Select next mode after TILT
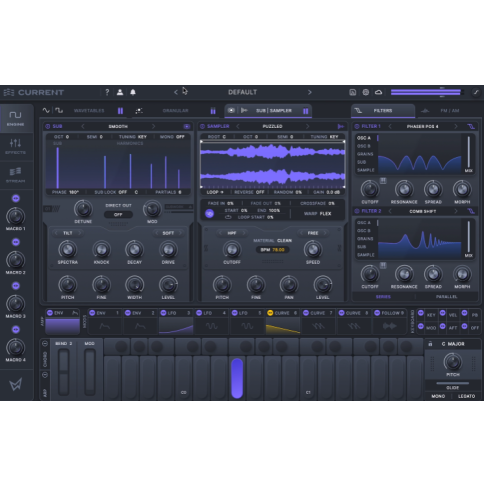 pyautogui.click(x=79, y=233)
